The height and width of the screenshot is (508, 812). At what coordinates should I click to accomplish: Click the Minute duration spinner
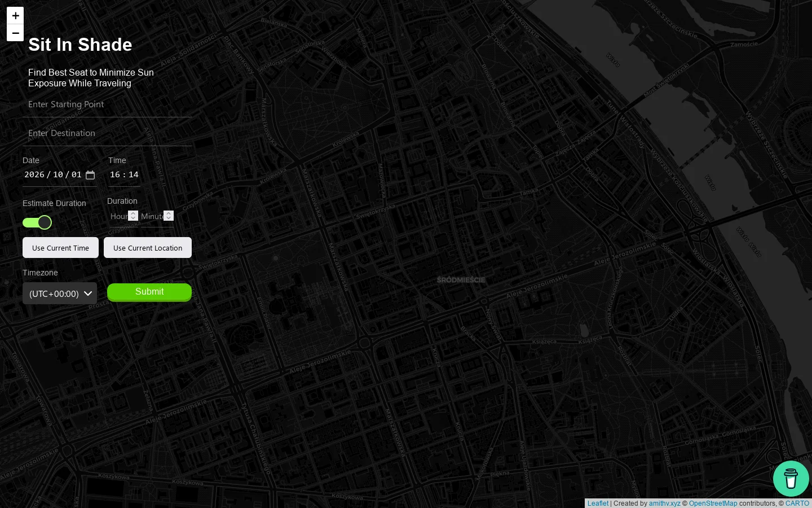169,216
